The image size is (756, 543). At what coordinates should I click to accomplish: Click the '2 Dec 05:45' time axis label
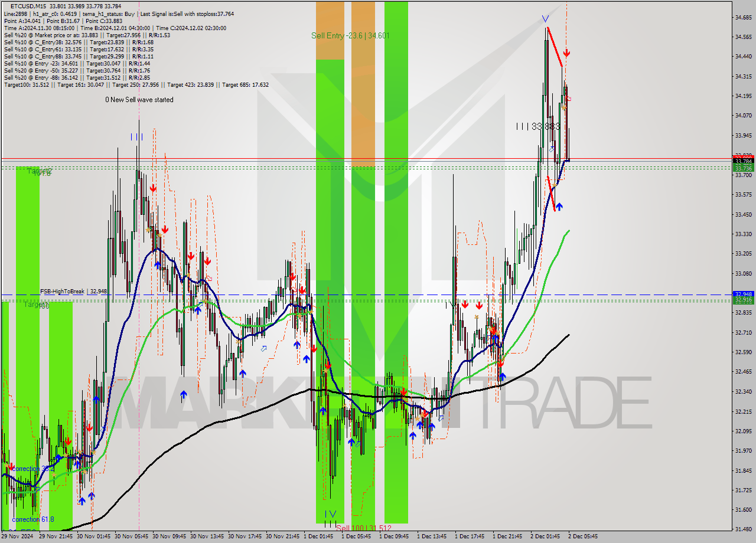(584, 537)
